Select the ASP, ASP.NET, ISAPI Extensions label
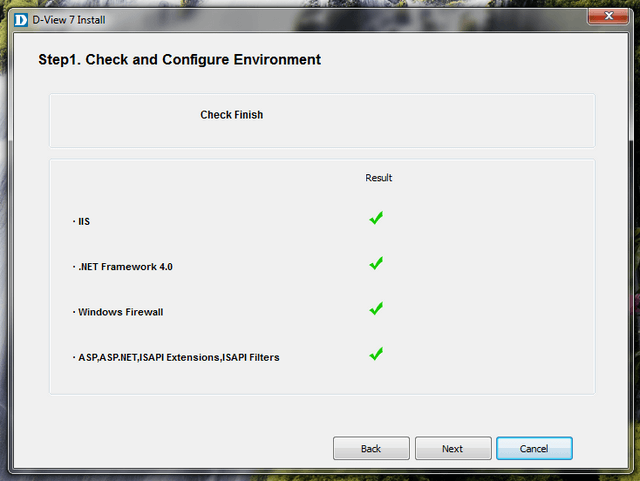This screenshot has width=640, height=481. point(178,357)
